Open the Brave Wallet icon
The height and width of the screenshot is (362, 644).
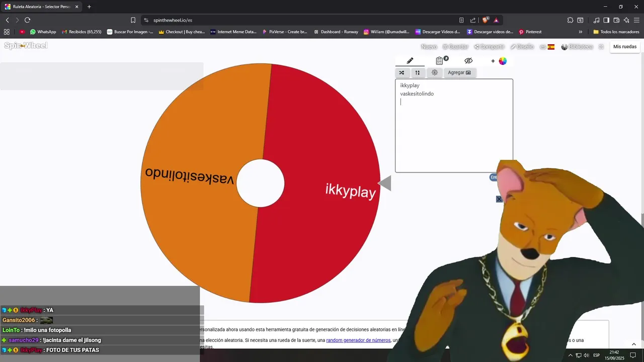[x=616, y=20]
